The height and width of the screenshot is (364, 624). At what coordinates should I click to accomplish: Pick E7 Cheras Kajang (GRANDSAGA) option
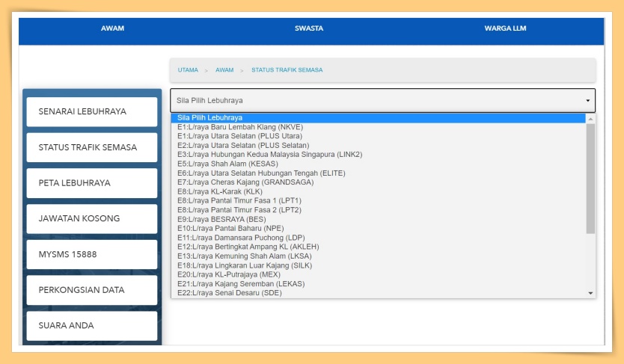click(x=378, y=182)
